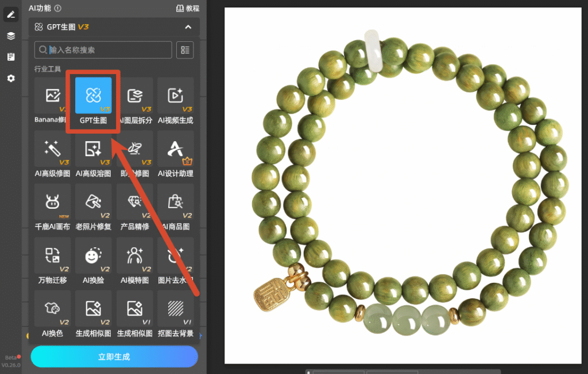Select the 老照片修复 tool
588x374 pixels.
click(x=94, y=208)
